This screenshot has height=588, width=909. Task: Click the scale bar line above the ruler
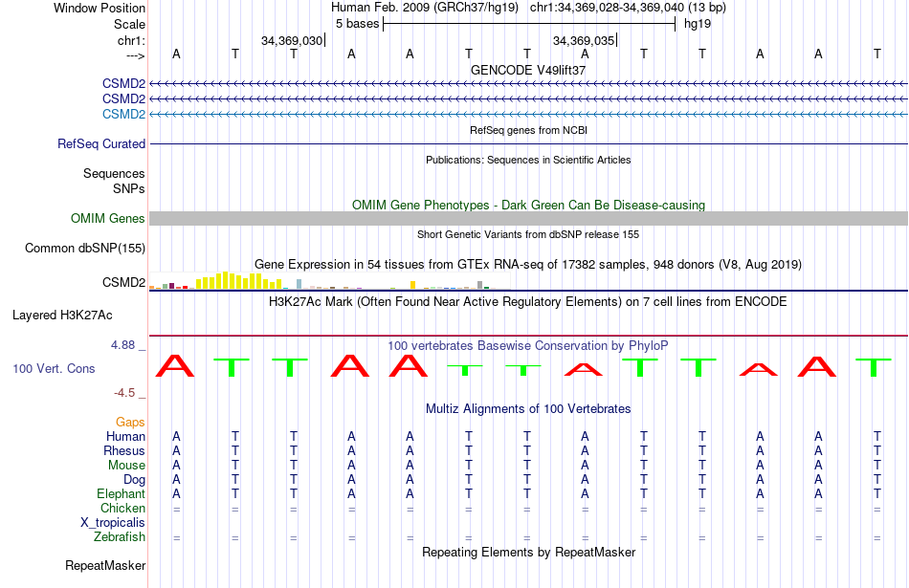pos(529,24)
